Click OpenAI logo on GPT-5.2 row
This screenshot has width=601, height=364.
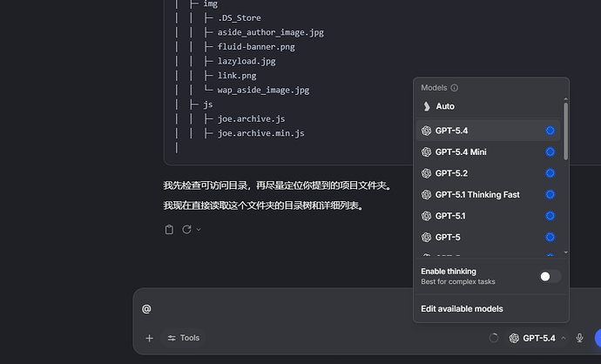[x=426, y=173]
